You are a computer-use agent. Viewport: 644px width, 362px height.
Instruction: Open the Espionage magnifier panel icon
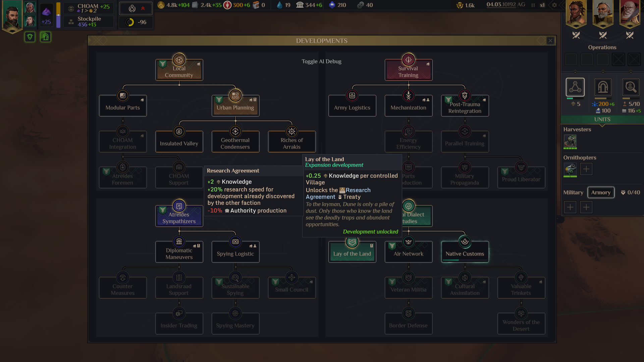[x=630, y=87]
